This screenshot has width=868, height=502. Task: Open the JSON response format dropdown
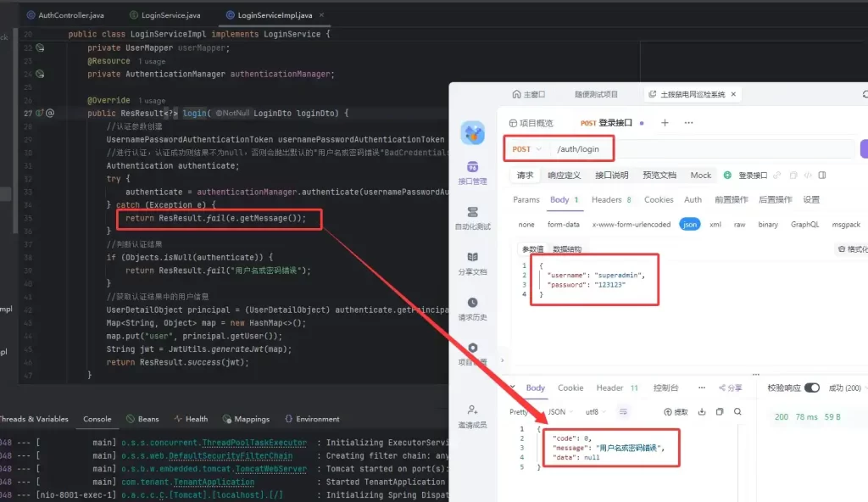click(x=560, y=411)
